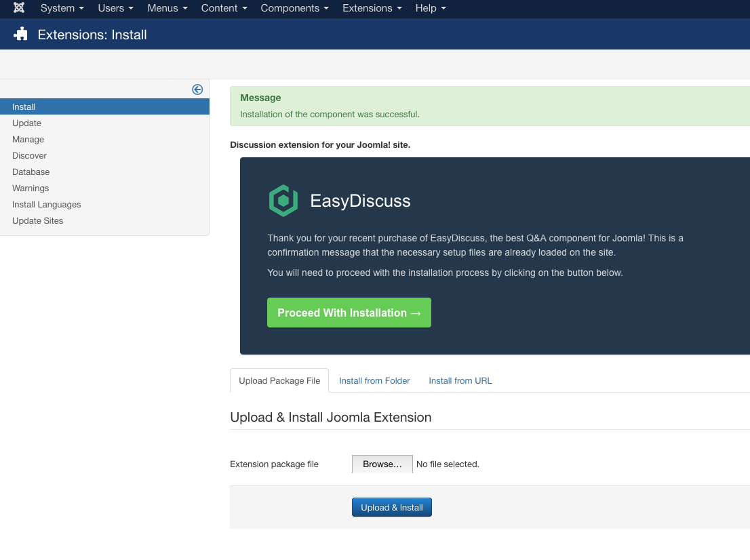Click the Extensions puzzle piece icon

tap(20, 34)
